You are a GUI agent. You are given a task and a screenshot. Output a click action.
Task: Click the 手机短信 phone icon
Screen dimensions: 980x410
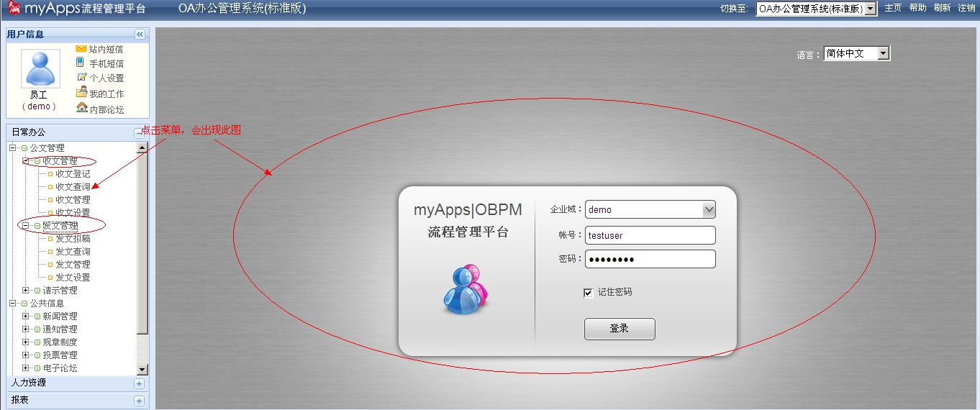(x=81, y=63)
